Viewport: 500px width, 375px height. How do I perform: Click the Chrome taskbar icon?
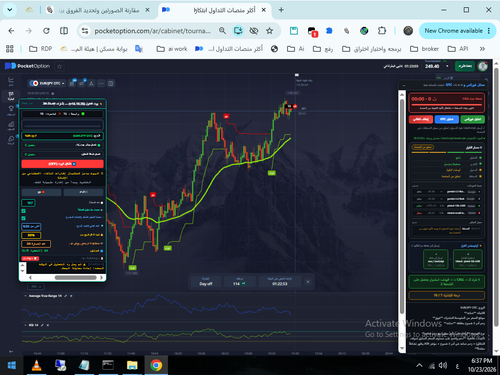coord(156,366)
